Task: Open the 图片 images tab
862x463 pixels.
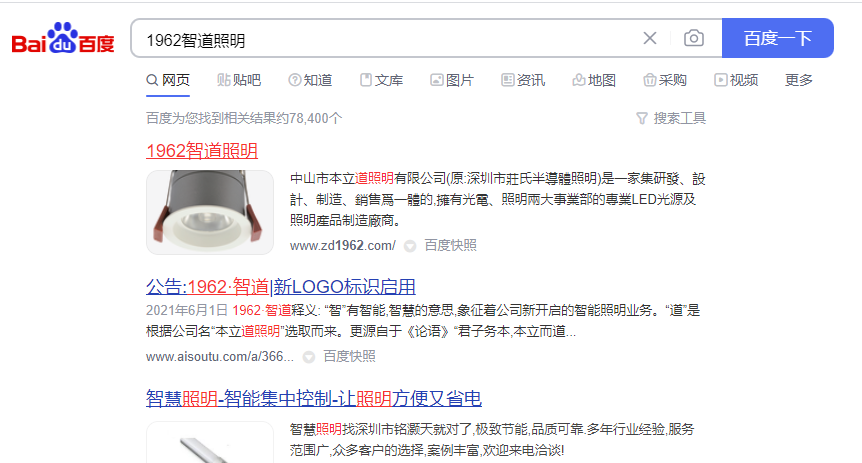Action: point(452,80)
